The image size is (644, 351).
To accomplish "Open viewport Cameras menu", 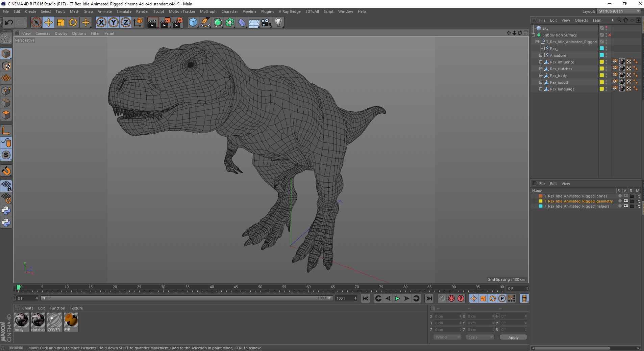I will [x=43, y=33].
